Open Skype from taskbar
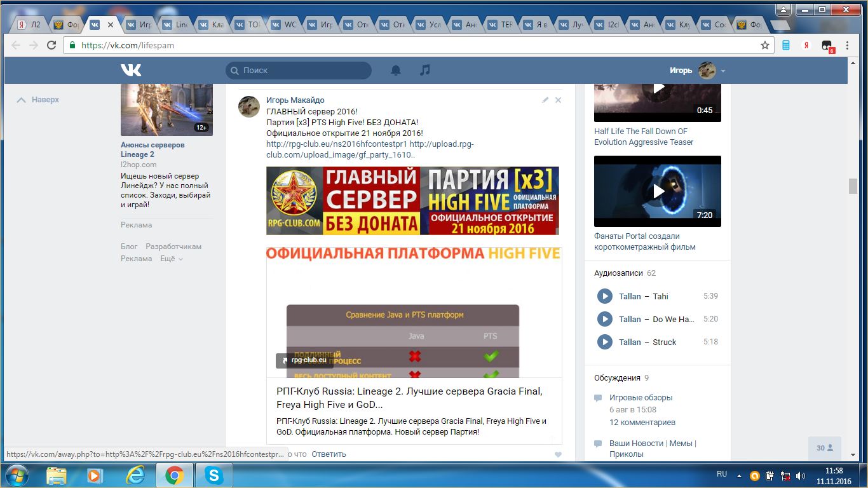The width and height of the screenshot is (868, 488). tap(214, 475)
